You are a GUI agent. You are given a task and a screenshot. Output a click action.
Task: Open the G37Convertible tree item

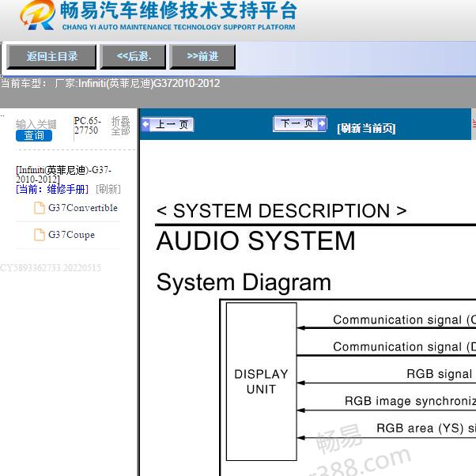point(82,208)
